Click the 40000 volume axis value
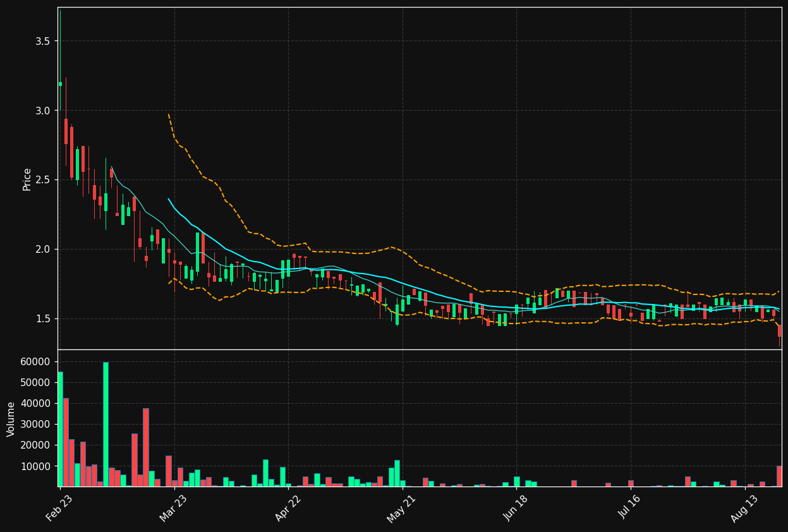The width and height of the screenshot is (788, 532). (x=36, y=403)
